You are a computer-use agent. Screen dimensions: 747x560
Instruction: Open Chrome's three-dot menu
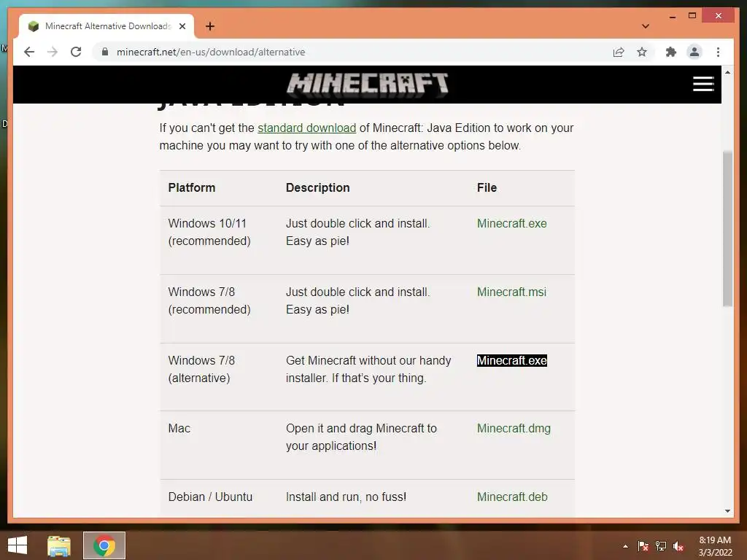pyautogui.click(x=718, y=52)
